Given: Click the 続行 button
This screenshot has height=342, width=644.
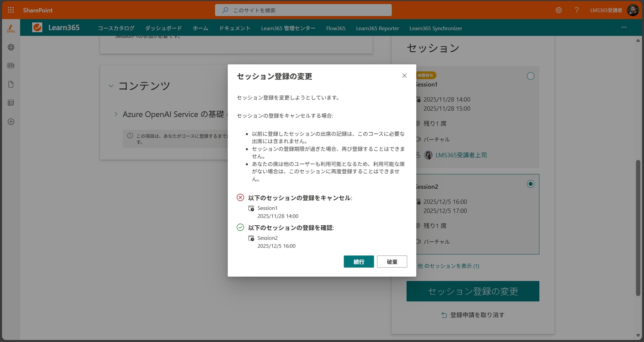Looking at the screenshot, I should point(359,262).
